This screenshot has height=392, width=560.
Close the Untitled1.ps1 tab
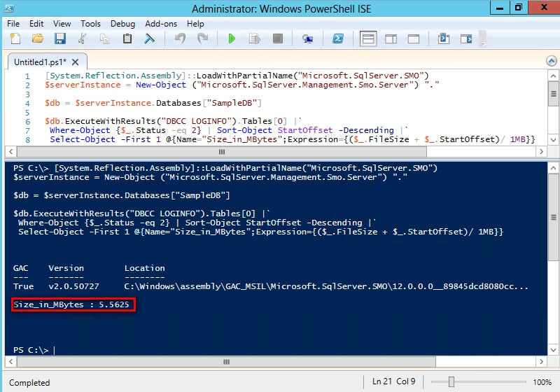75,62
